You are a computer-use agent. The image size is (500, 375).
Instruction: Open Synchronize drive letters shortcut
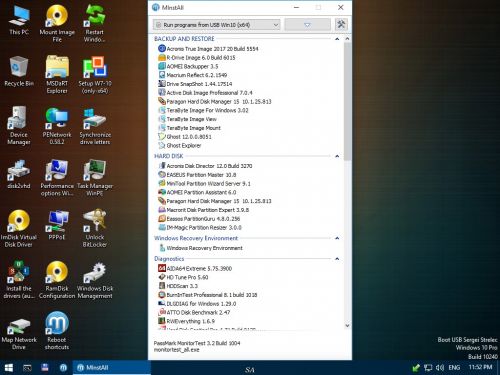(x=95, y=126)
